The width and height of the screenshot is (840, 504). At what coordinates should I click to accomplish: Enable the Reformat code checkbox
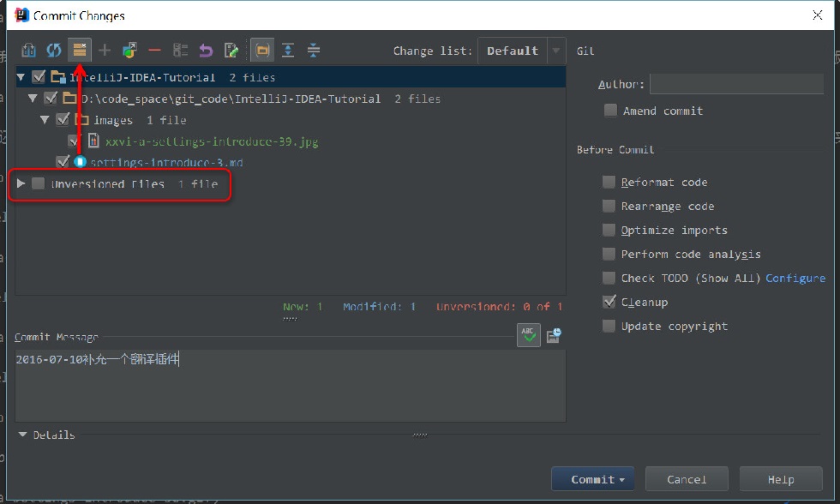coord(609,182)
